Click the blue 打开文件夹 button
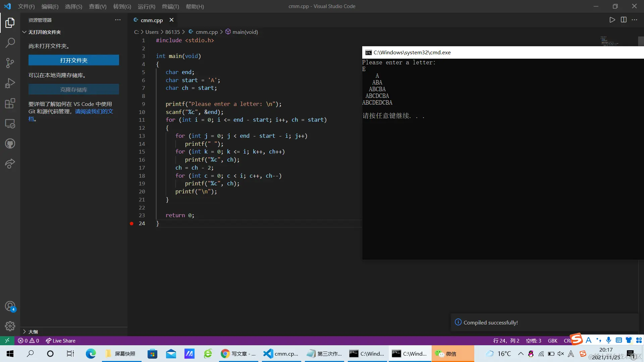This screenshot has height=362, width=644. coord(73,60)
